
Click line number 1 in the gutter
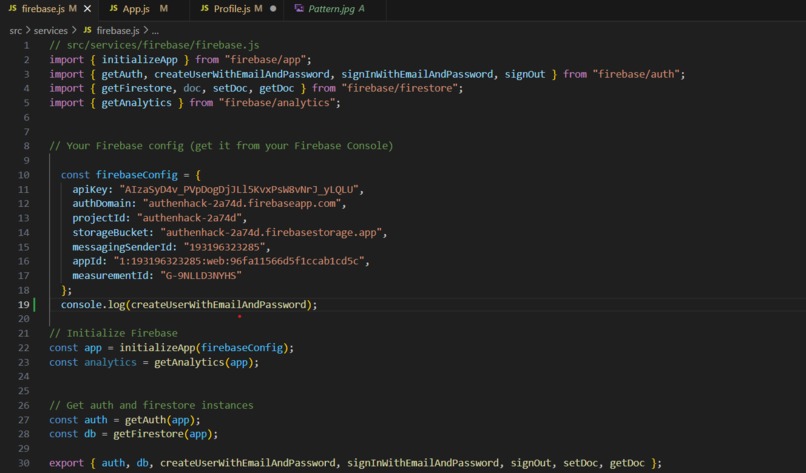pos(26,45)
